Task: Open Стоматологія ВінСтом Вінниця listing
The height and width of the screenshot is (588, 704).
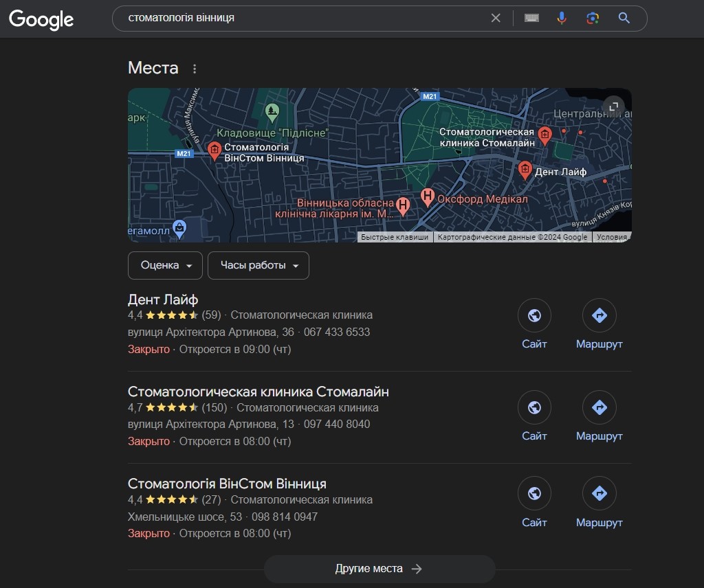Action: [x=227, y=484]
